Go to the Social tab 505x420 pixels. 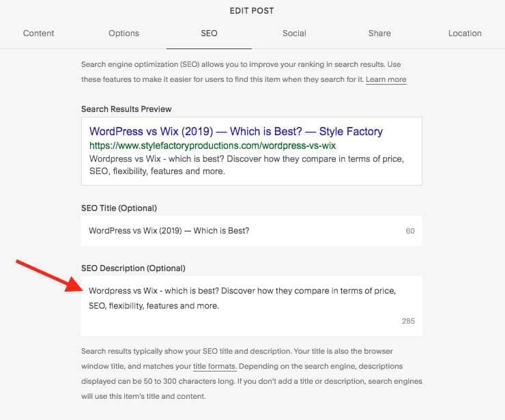pyautogui.click(x=294, y=33)
